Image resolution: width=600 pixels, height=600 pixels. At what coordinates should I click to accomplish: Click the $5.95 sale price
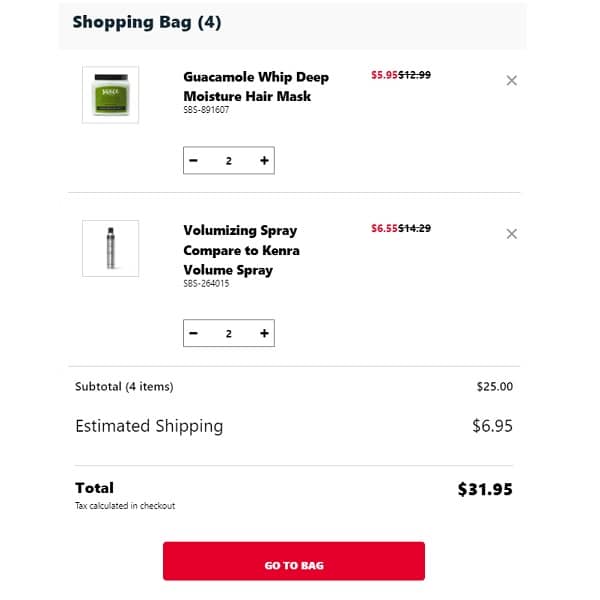pyautogui.click(x=384, y=75)
